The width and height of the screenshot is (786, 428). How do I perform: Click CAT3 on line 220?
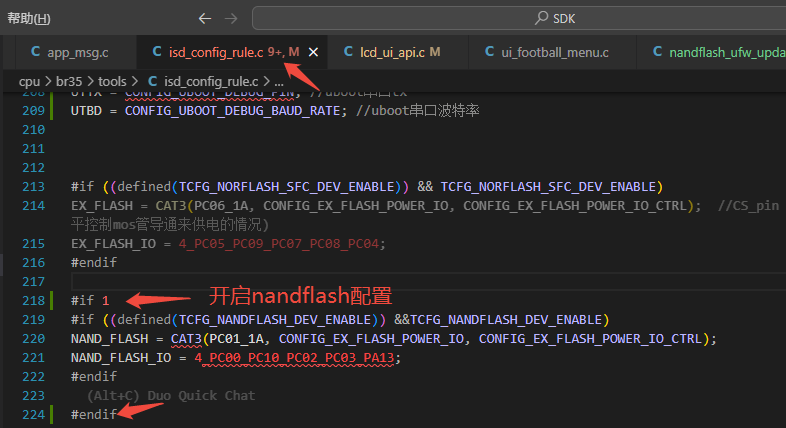tap(185, 339)
